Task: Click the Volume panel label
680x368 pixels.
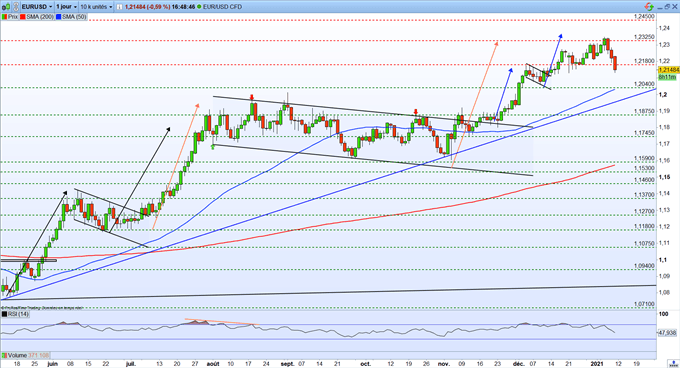Action: point(17,355)
